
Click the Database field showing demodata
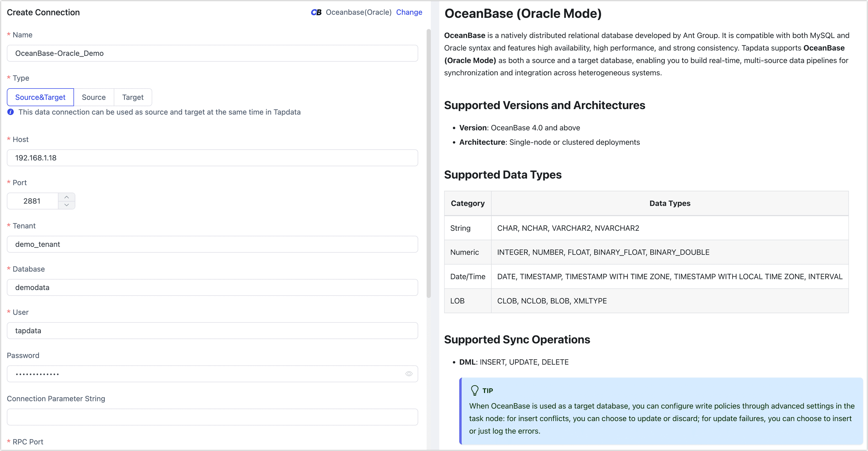212,287
